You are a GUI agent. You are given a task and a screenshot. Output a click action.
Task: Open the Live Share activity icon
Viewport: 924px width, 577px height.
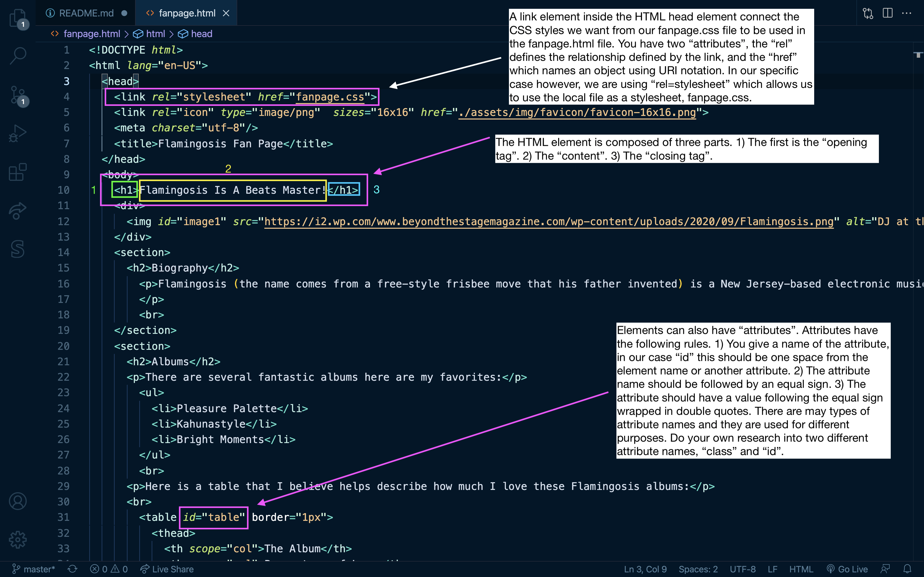pyautogui.click(x=18, y=211)
